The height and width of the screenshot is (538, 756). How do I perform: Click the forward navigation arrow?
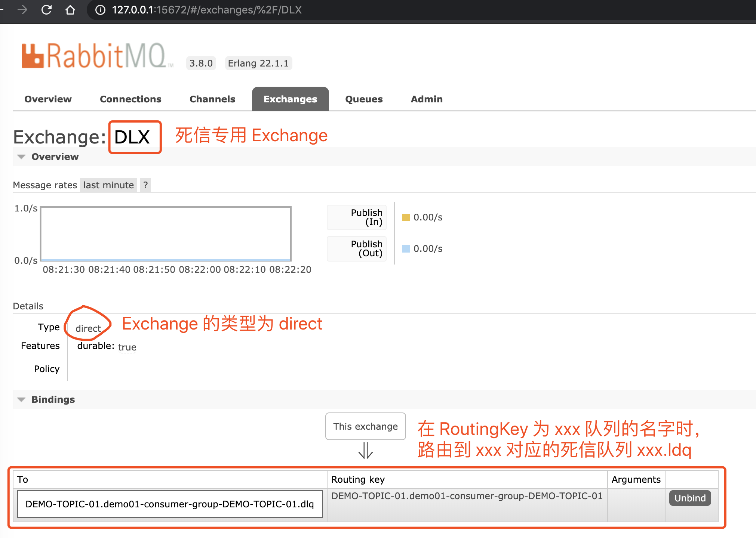coord(22,10)
